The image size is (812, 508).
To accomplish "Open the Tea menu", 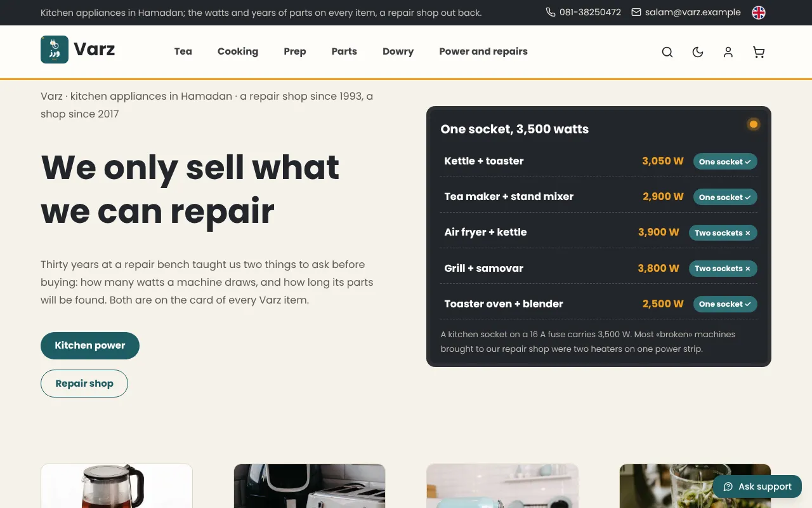I will pos(183,51).
